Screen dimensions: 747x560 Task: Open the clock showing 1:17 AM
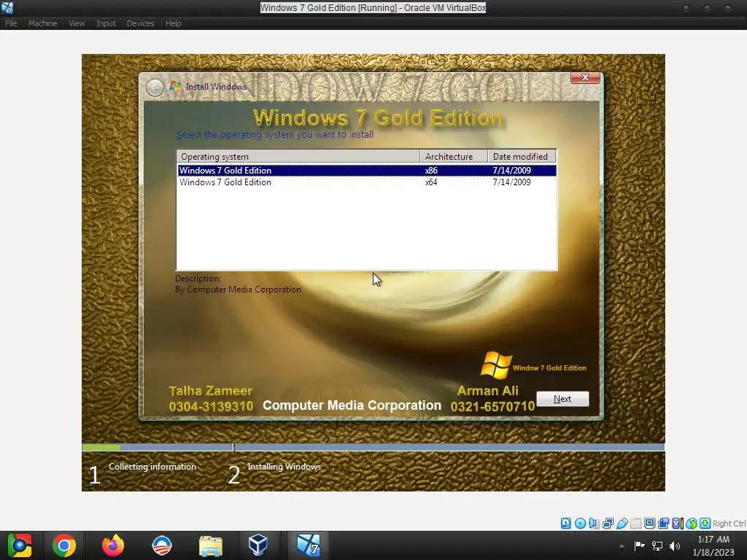point(713,545)
